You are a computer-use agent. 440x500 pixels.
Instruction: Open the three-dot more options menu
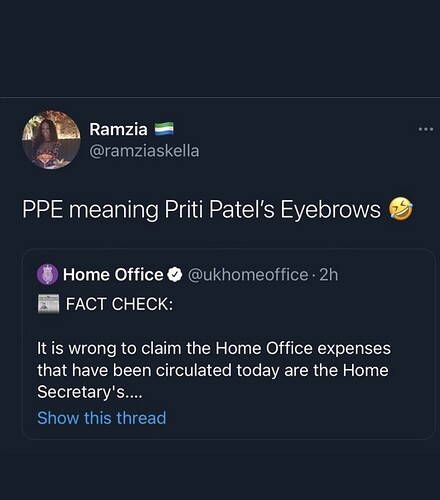tap(426, 129)
